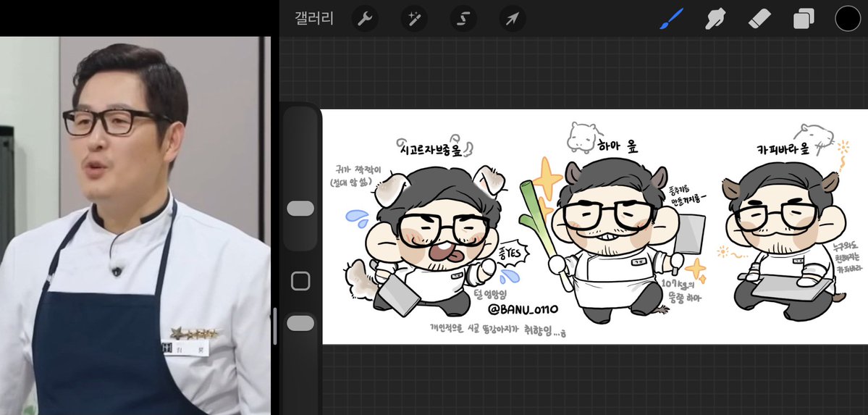The height and width of the screenshot is (415, 868).
Task: Activate the Transform arrow tool
Action: 513,20
